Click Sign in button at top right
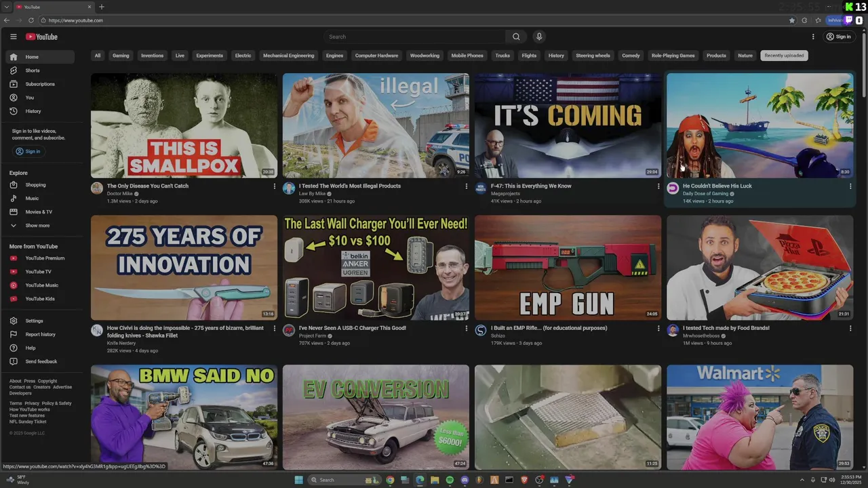 [x=838, y=37]
